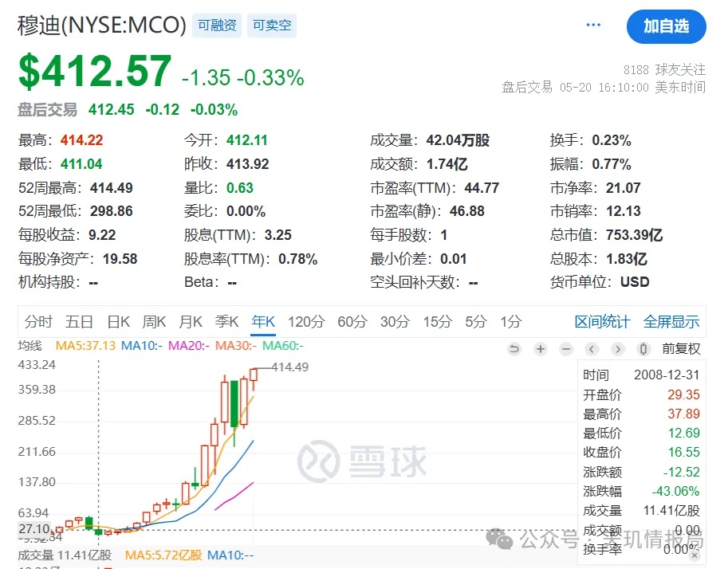This screenshot has width=728, height=569.
Task: Click the MA20 moving average label
Action: coord(189,346)
